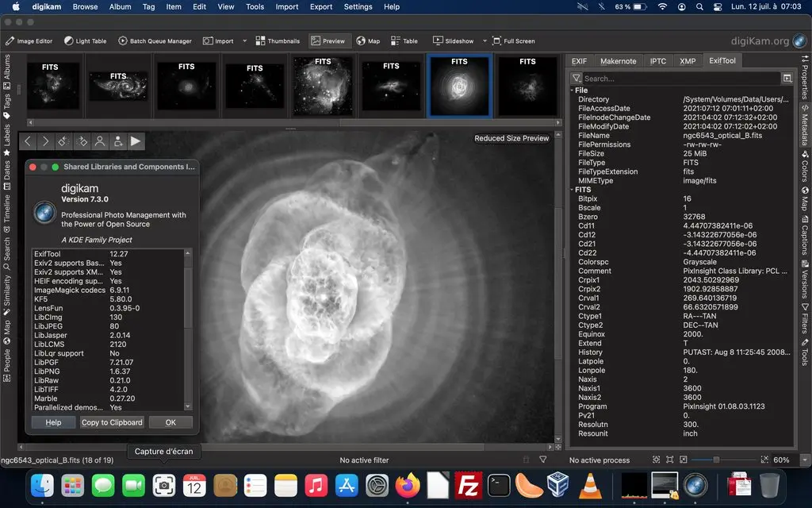Open the Tags left sidebar tab
This screenshot has width=812, height=508.
(6, 106)
